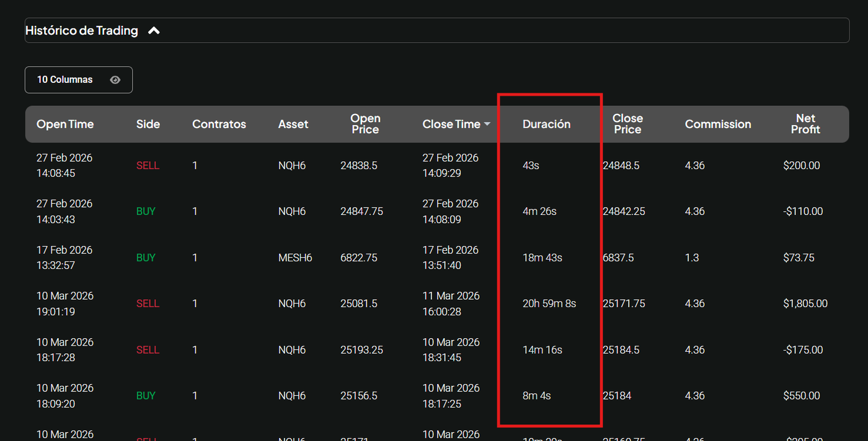Click the SELL label on 14:08:45 trade
The height and width of the screenshot is (441, 868).
click(148, 165)
